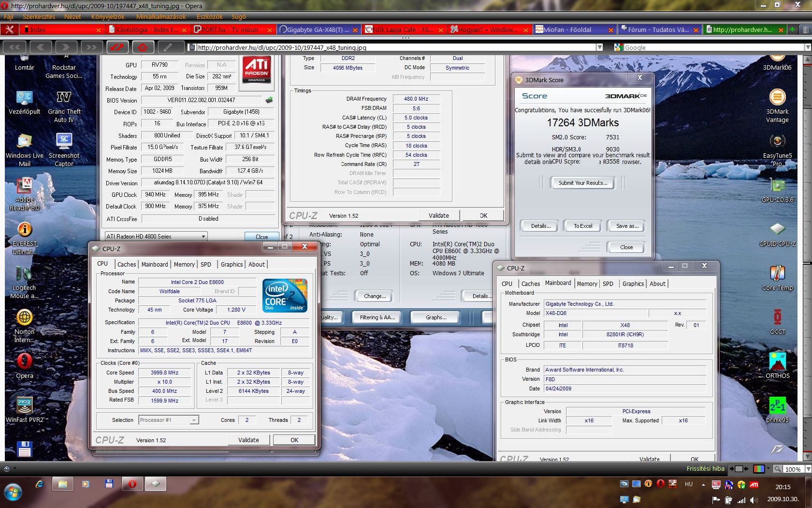
Task: Click the EVEREST Ultimate desktop icon
Action: (x=25, y=238)
